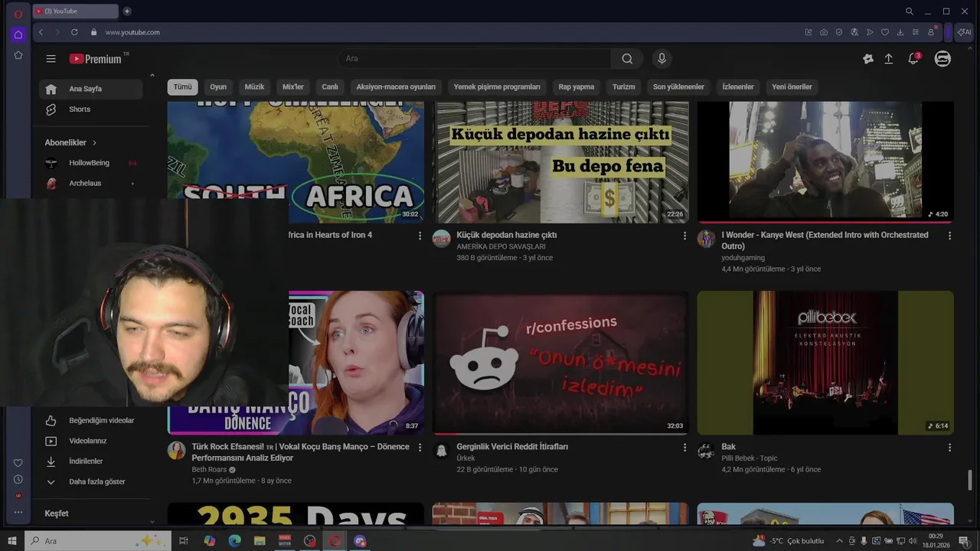Go back in browser history
The width and height of the screenshot is (980, 551).
pos(41,32)
